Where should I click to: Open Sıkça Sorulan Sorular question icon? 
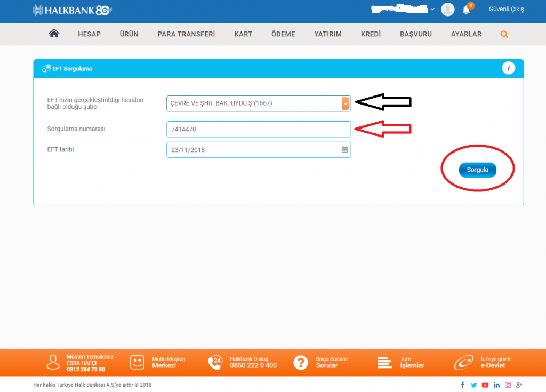pos(301,363)
